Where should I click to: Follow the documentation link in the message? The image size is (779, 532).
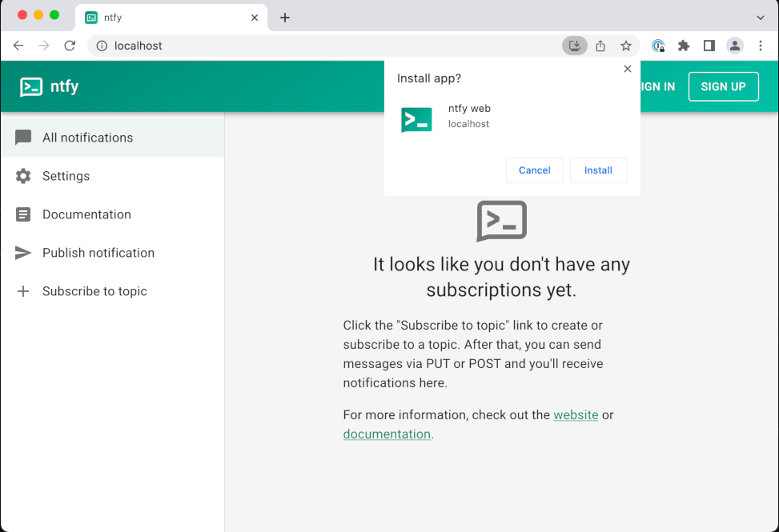pyautogui.click(x=387, y=434)
